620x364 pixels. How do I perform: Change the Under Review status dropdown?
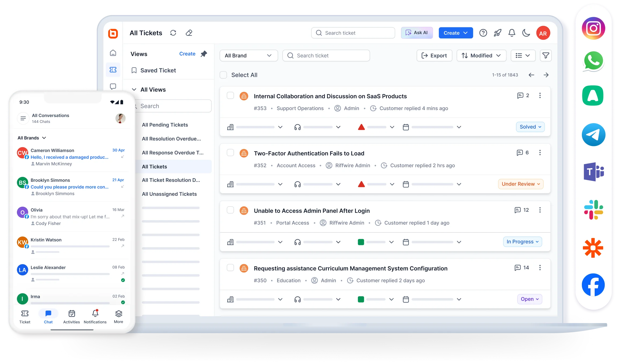tap(520, 184)
